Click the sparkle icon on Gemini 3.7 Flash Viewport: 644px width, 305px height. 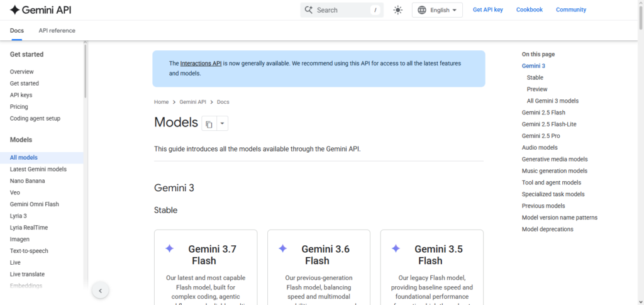click(170, 248)
